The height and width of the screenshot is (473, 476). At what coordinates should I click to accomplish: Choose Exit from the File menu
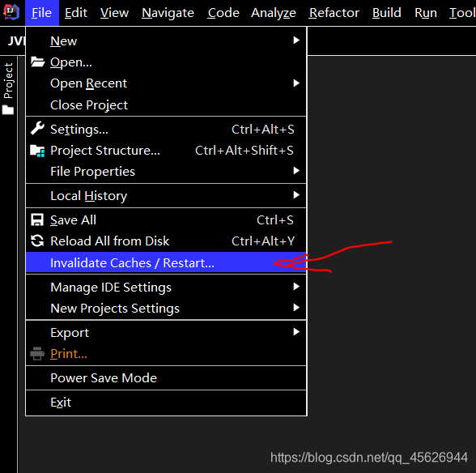[x=166, y=403]
